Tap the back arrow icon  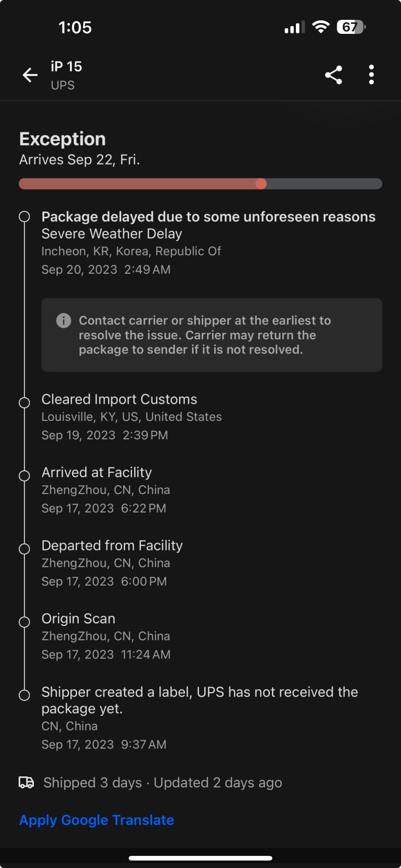click(30, 75)
